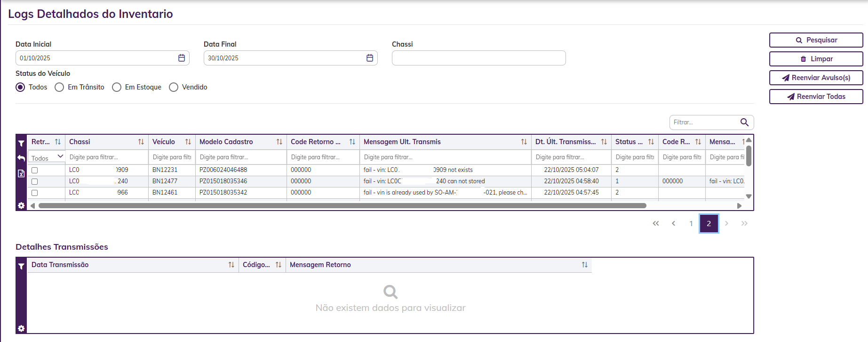Open settings gear of Detalhes Transmissões grid
The height and width of the screenshot is (342, 868).
click(21, 328)
